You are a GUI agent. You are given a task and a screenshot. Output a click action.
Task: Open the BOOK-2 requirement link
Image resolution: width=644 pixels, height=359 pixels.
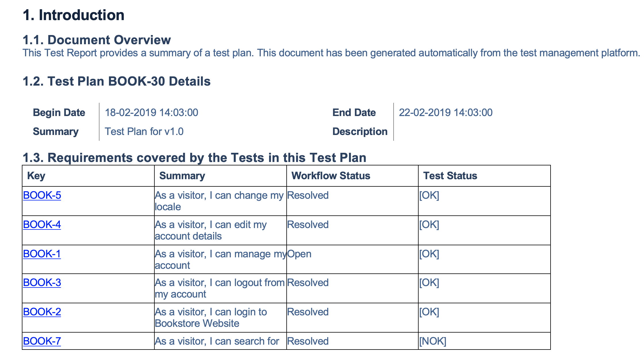42,312
